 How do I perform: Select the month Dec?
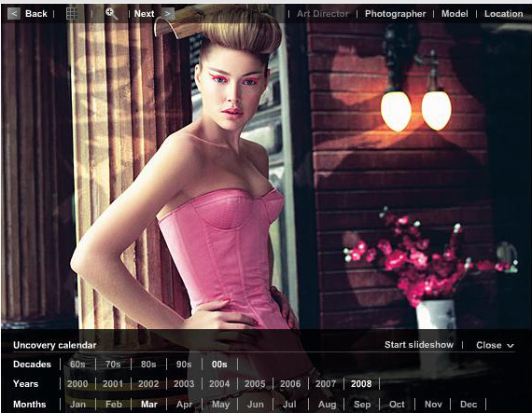pos(469,405)
